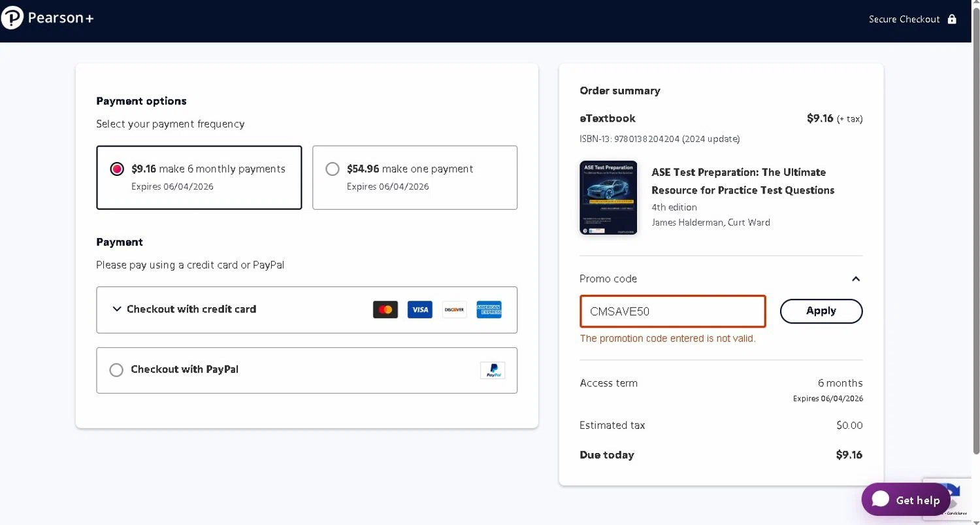
Task: Click the PayPal logo icon
Action: click(493, 370)
